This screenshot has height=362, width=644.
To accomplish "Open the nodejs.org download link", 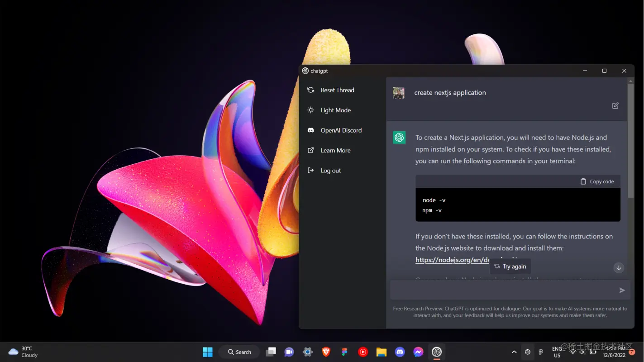I will tap(453, 260).
